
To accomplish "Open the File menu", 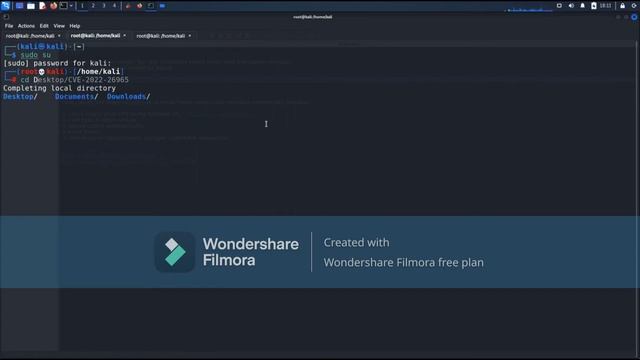I will (9, 26).
